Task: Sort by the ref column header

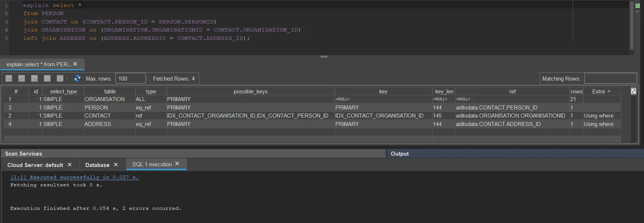Action: pos(512,91)
